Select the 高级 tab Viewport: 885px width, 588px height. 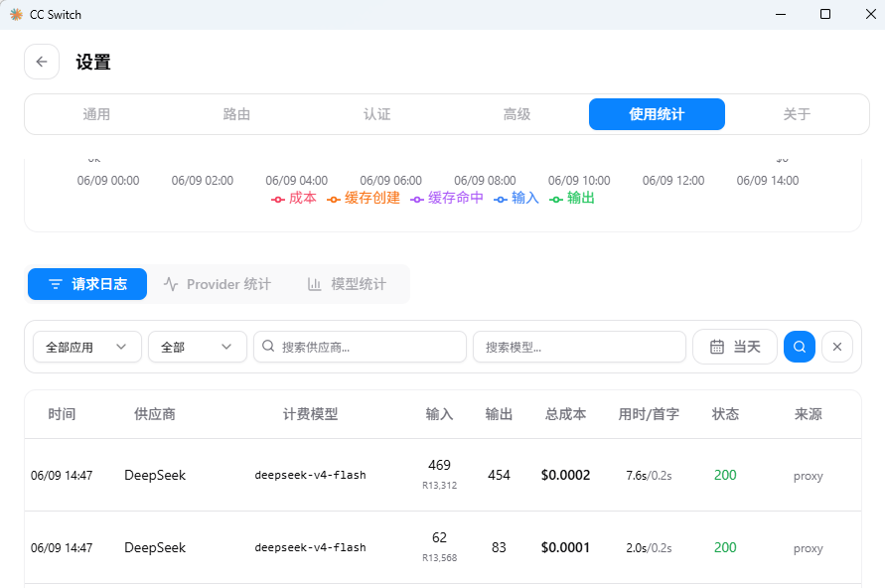517,114
